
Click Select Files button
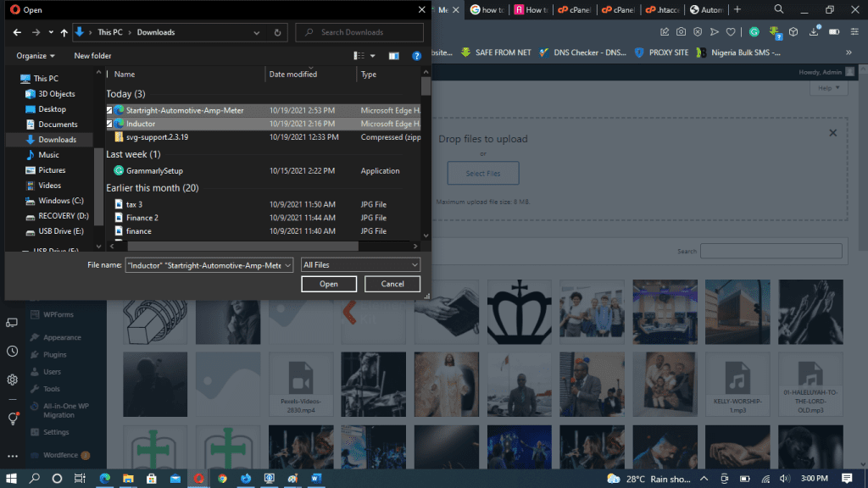point(483,173)
